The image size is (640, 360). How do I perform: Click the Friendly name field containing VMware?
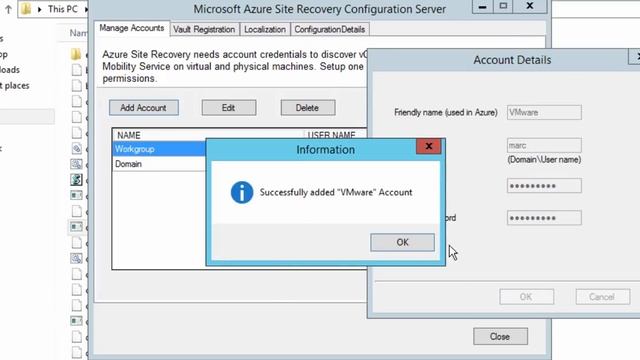544,112
